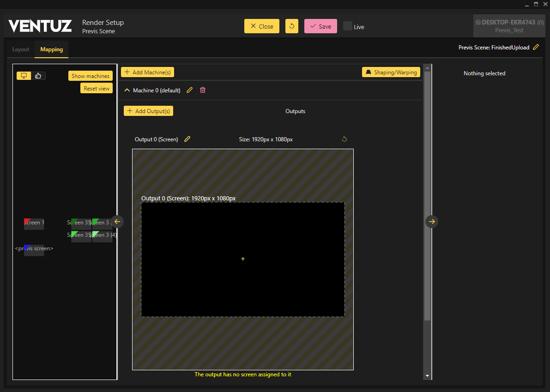Edit Previs Scene FinishedUpload pencil icon

coord(536,47)
